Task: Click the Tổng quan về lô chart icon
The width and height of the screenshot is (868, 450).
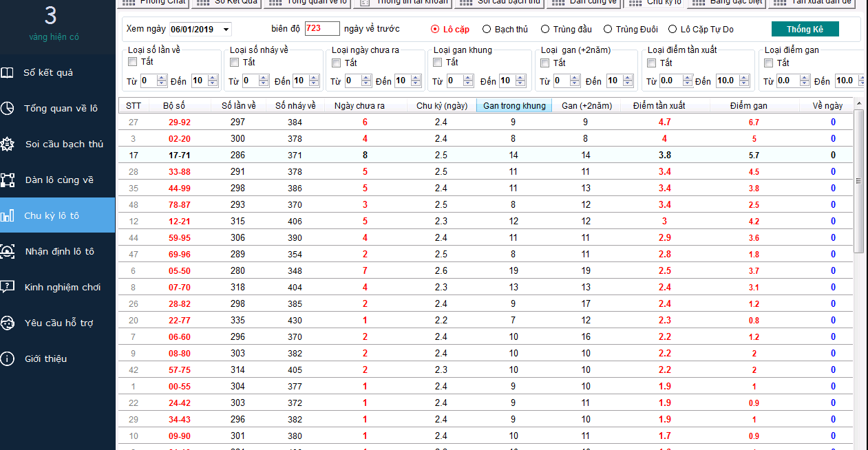Action: [x=8, y=109]
